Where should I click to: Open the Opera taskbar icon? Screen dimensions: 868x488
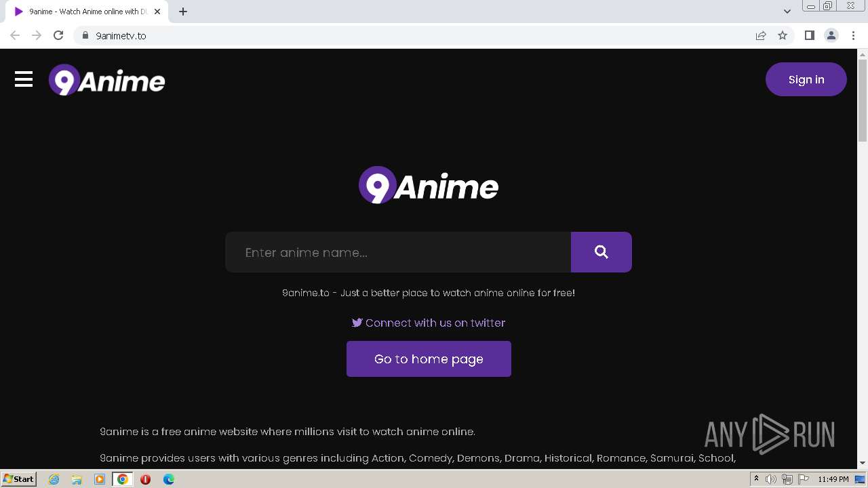(145, 479)
